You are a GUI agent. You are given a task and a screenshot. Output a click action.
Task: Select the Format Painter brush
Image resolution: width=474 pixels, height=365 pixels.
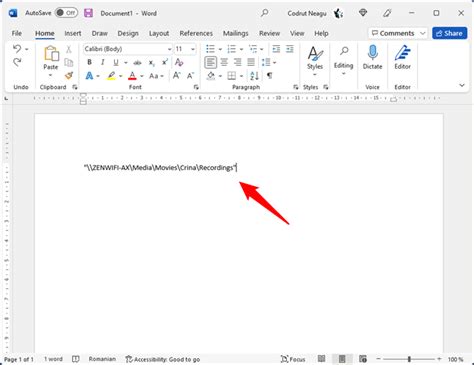click(69, 76)
